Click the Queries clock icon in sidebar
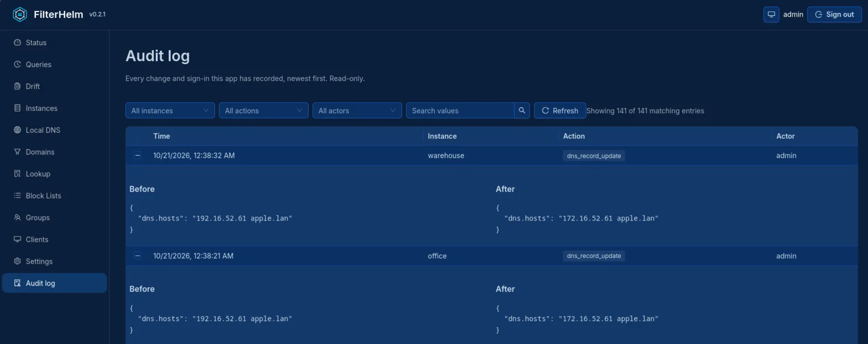The height and width of the screenshot is (344, 868). [x=17, y=64]
